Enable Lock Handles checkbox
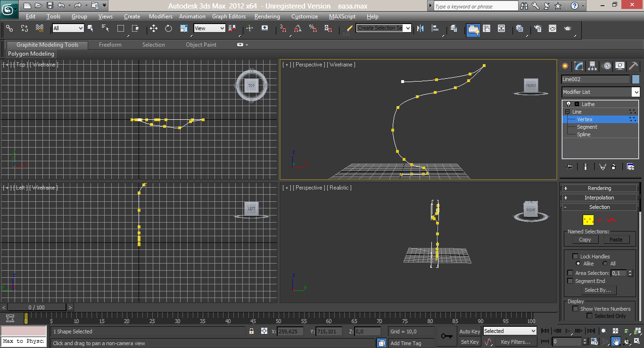Image resolution: width=644 pixels, height=348 pixels. coord(575,256)
